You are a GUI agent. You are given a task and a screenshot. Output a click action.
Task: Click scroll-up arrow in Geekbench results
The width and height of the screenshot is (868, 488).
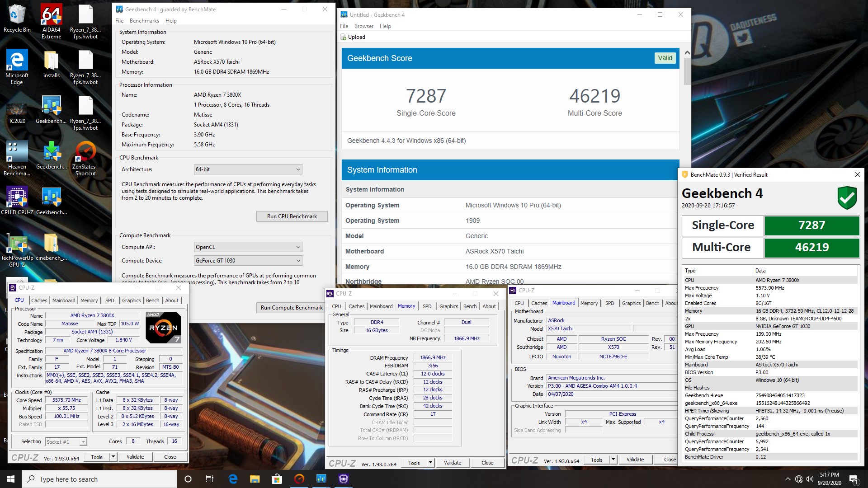687,52
